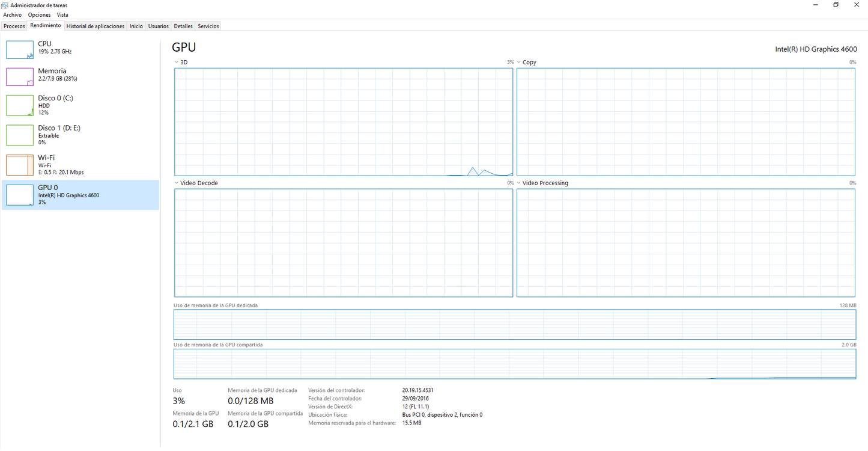
Task: Open the Archivo menu
Action: pyautogui.click(x=12, y=14)
